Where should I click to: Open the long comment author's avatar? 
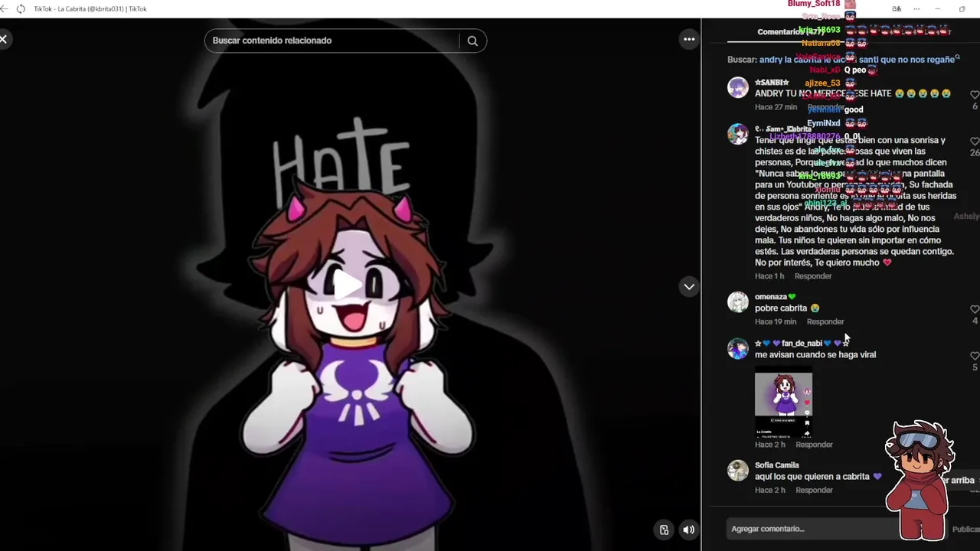coord(738,134)
